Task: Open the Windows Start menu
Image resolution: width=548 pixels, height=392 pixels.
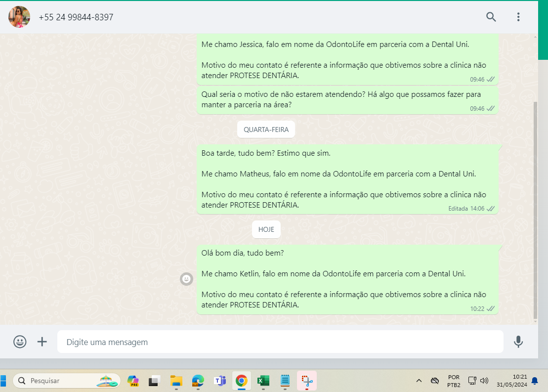Action: (x=3, y=381)
